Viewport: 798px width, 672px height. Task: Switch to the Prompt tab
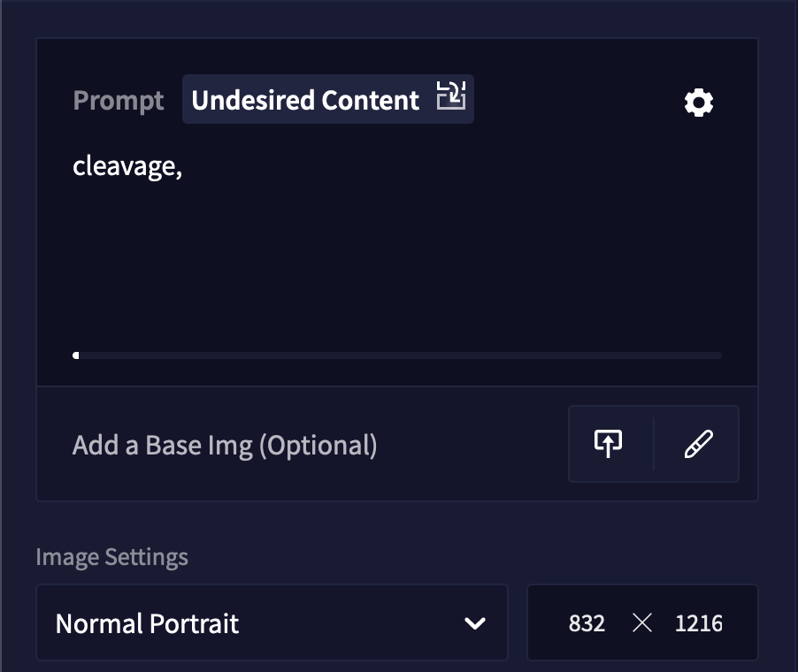coord(118,100)
